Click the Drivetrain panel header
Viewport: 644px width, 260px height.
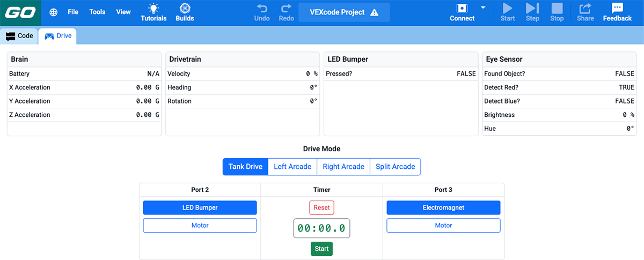click(x=243, y=60)
